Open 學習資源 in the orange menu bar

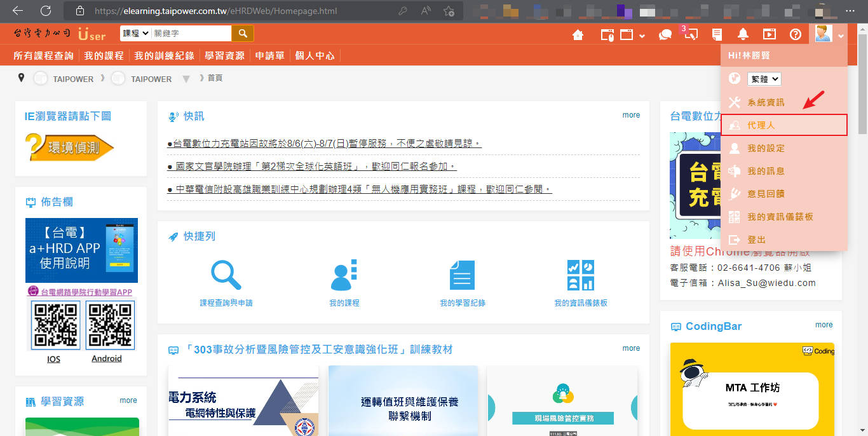(224, 55)
